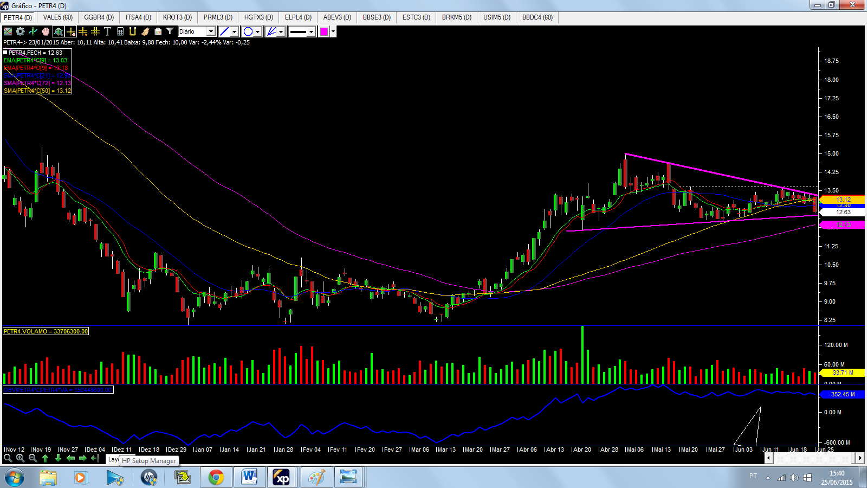Open the ESTC3 (D) tab
This screenshot has height=488, width=868.
pos(417,17)
